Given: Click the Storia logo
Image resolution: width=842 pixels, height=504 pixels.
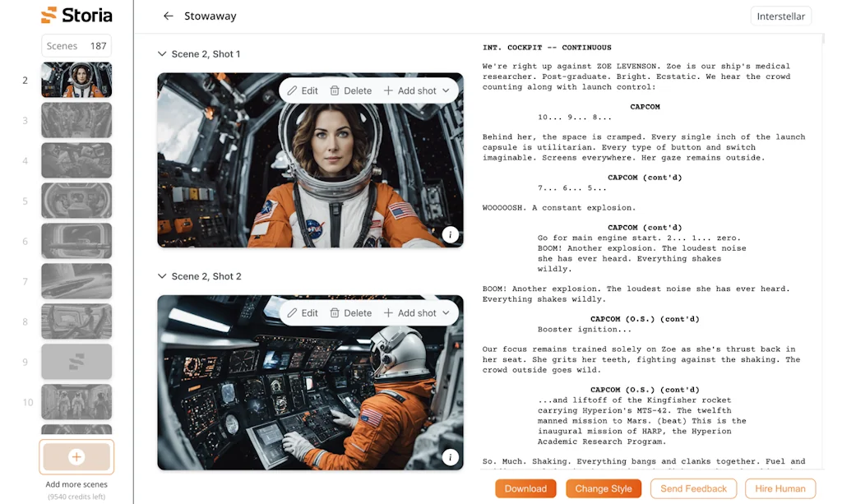Looking at the screenshot, I should click(76, 15).
